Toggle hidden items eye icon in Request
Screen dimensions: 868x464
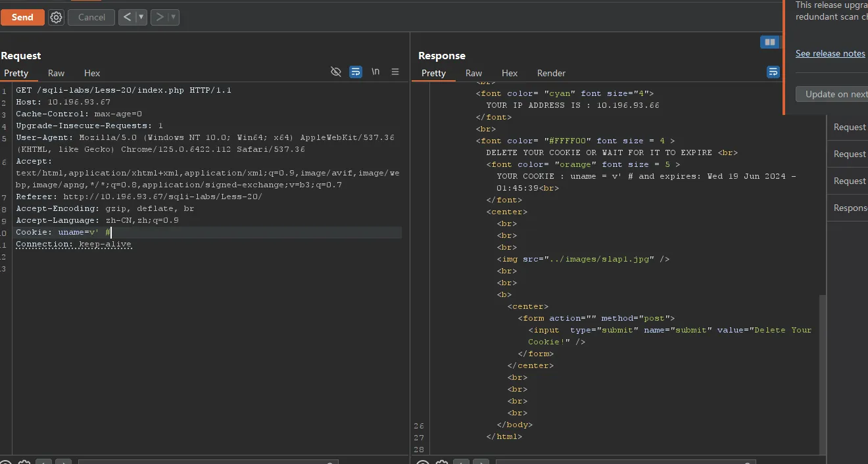point(336,72)
